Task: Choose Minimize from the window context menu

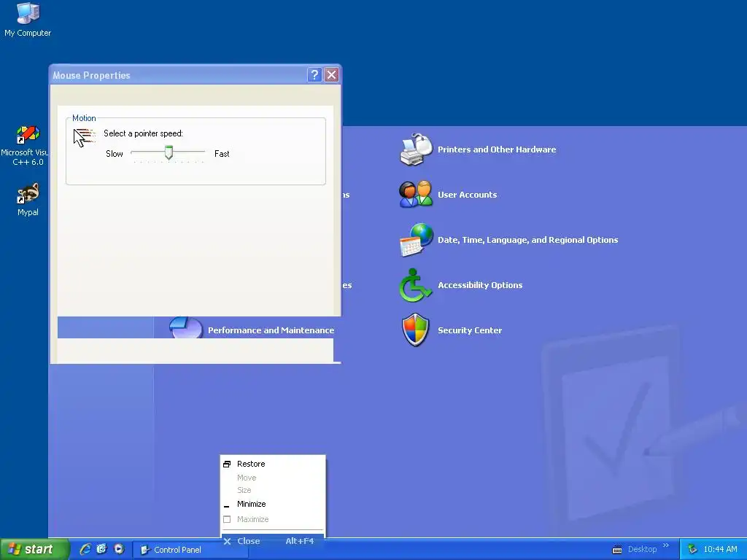Action: pos(273,504)
